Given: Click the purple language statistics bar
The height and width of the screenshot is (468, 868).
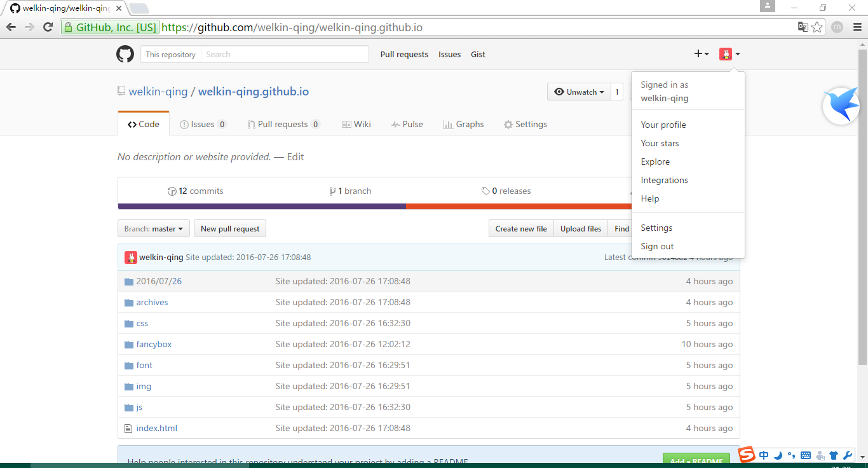Looking at the screenshot, I should point(261,206).
